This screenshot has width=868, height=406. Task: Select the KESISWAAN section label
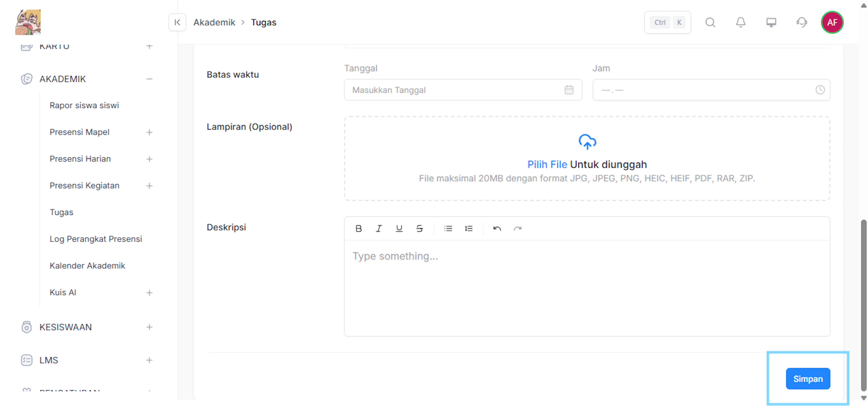66,327
